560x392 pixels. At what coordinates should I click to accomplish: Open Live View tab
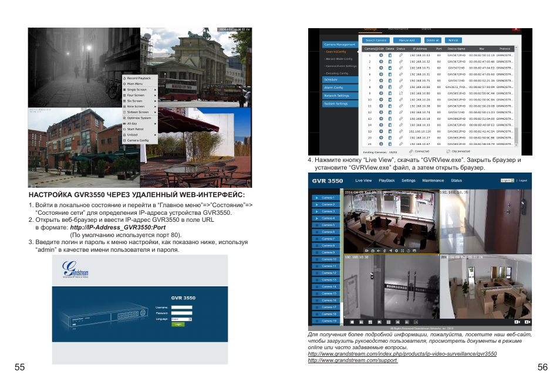(x=363, y=181)
